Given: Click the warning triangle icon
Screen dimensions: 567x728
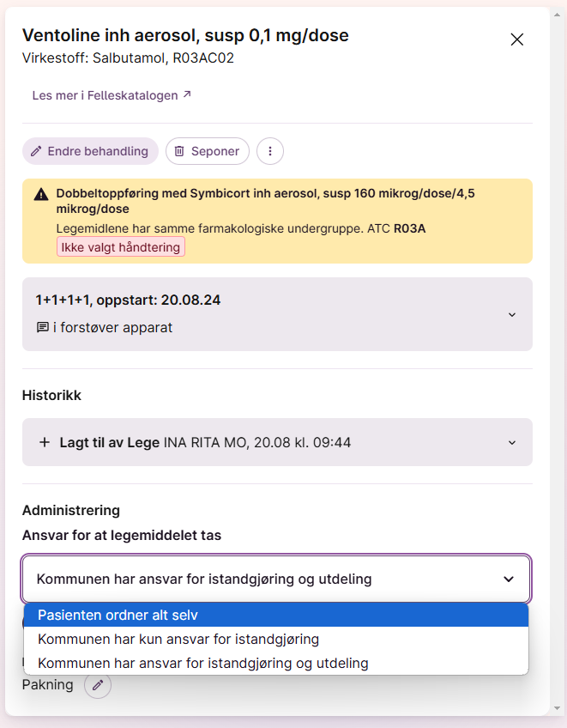Looking at the screenshot, I should pyautogui.click(x=41, y=194).
